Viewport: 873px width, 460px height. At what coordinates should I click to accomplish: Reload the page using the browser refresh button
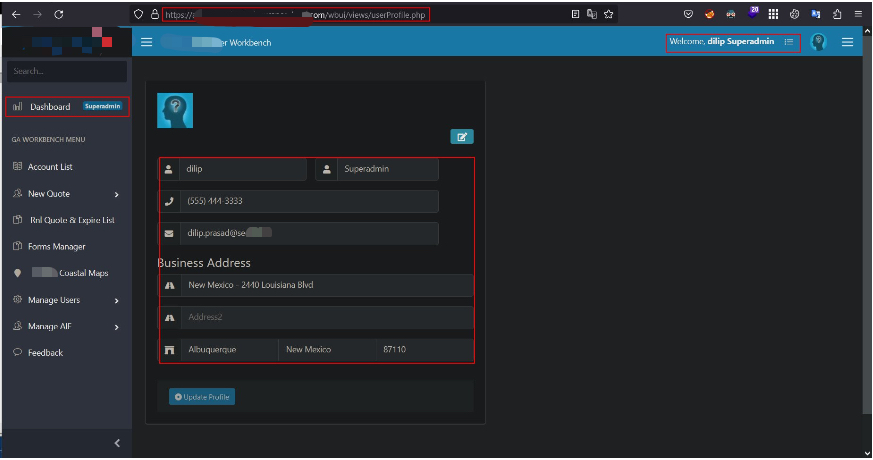point(59,15)
